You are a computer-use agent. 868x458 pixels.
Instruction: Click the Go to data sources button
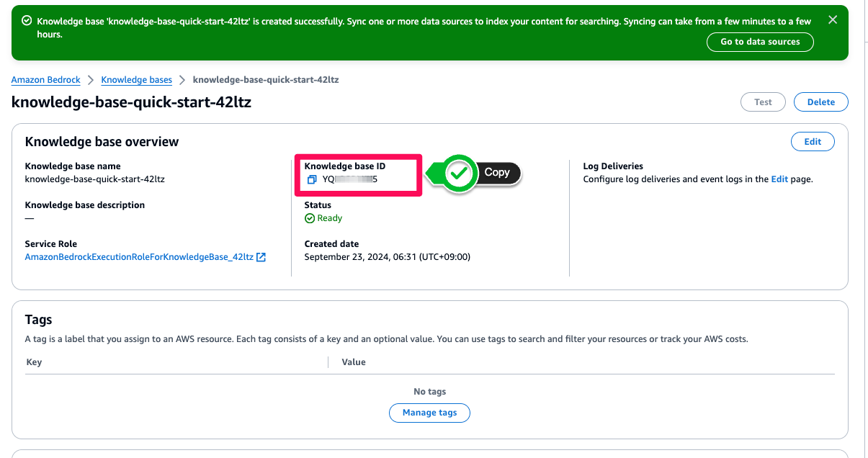click(760, 42)
